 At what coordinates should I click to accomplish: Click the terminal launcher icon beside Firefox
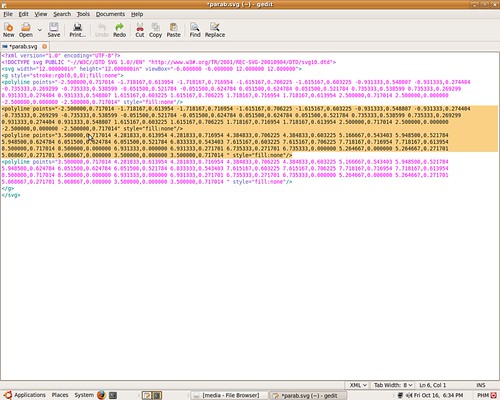(x=113, y=395)
